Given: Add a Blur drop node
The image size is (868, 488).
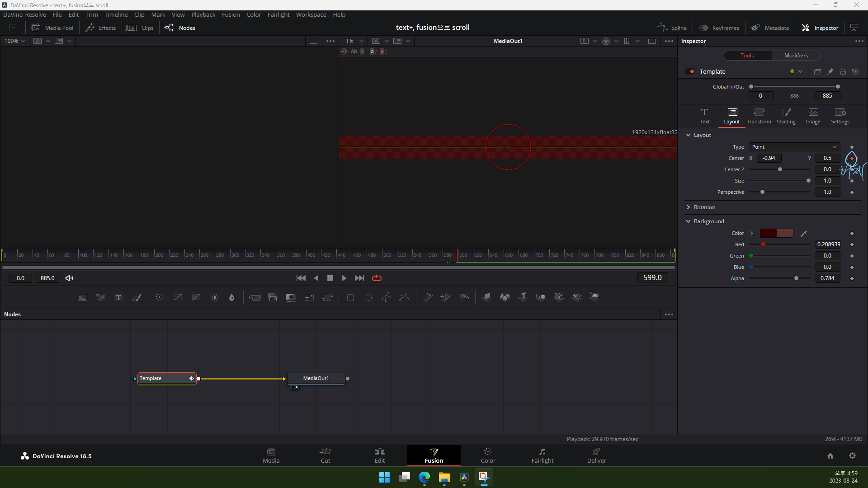Looking at the screenshot, I should pos(232,297).
